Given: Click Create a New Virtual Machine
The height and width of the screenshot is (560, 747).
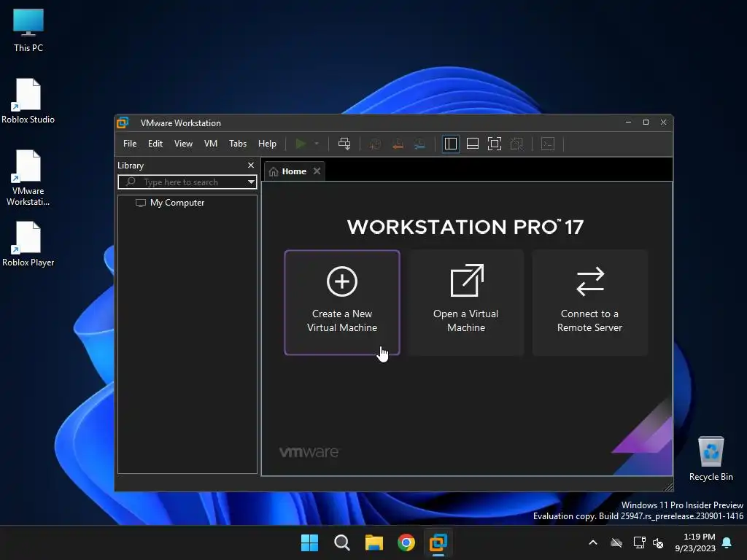Looking at the screenshot, I should 342,303.
